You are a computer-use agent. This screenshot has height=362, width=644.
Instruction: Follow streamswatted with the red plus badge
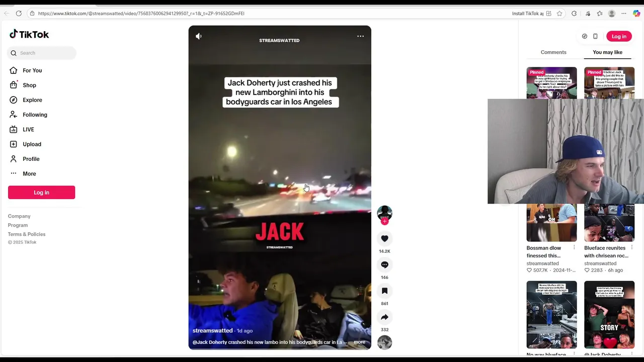click(384, 222)
